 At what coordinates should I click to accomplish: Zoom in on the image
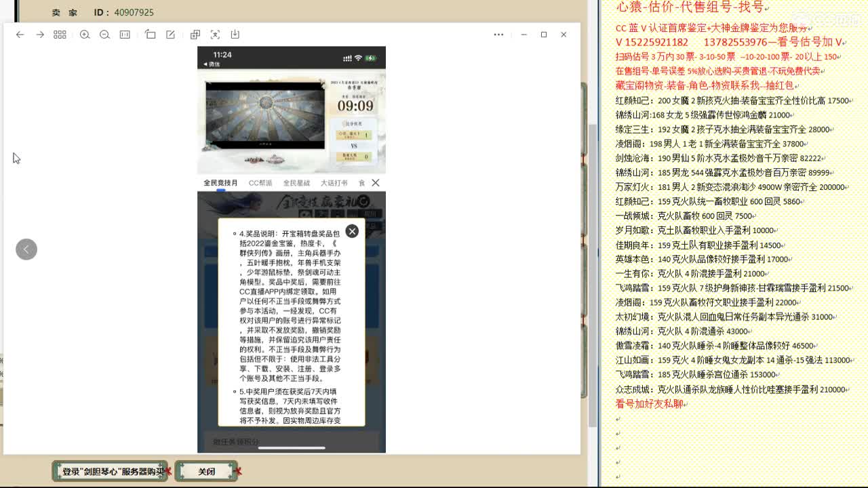(85, 35)
